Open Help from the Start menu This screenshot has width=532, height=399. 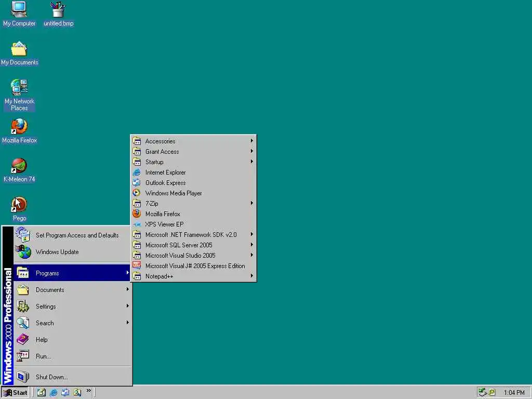72,340
